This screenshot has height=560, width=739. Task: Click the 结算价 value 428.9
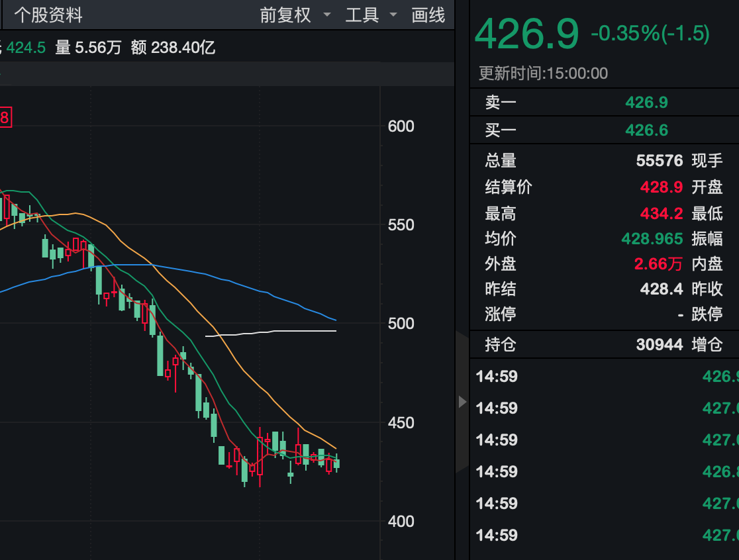pos(662,187)
